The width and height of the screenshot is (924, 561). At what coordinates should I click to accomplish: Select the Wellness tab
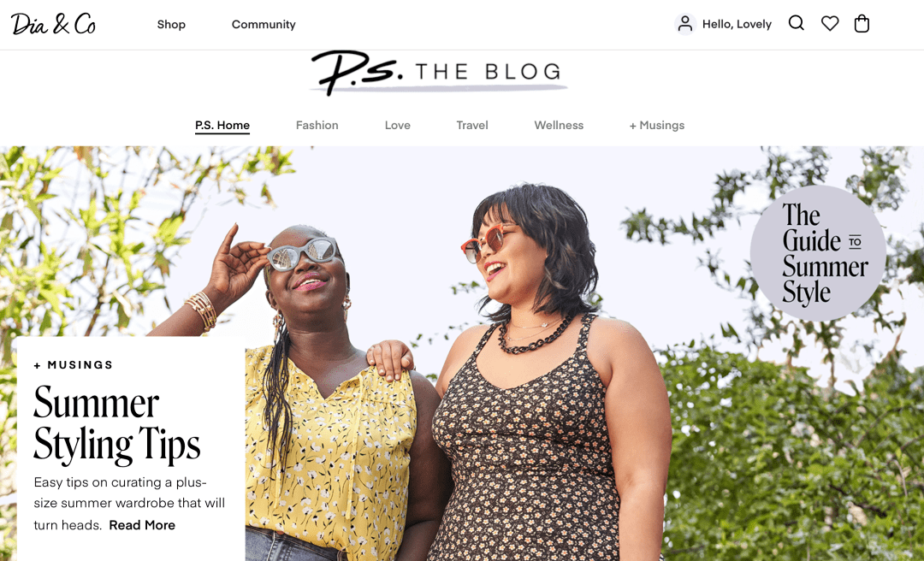559,125
